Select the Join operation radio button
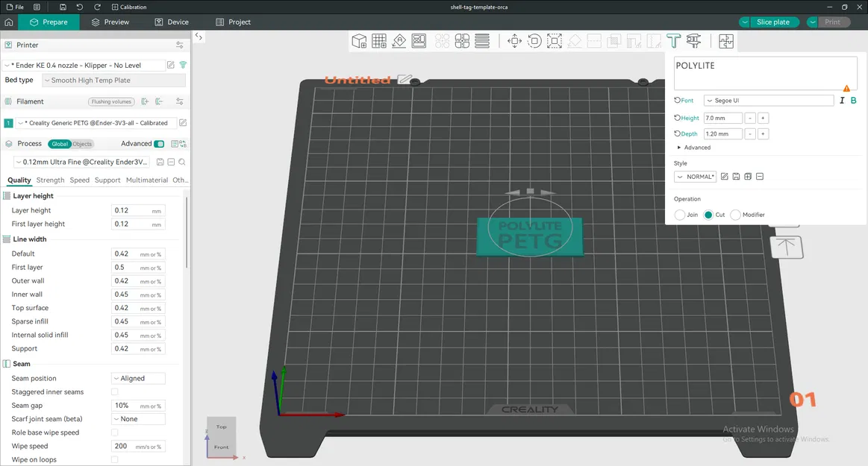The image size is (868, 466). pyautogui.click(x=680, y=215)
